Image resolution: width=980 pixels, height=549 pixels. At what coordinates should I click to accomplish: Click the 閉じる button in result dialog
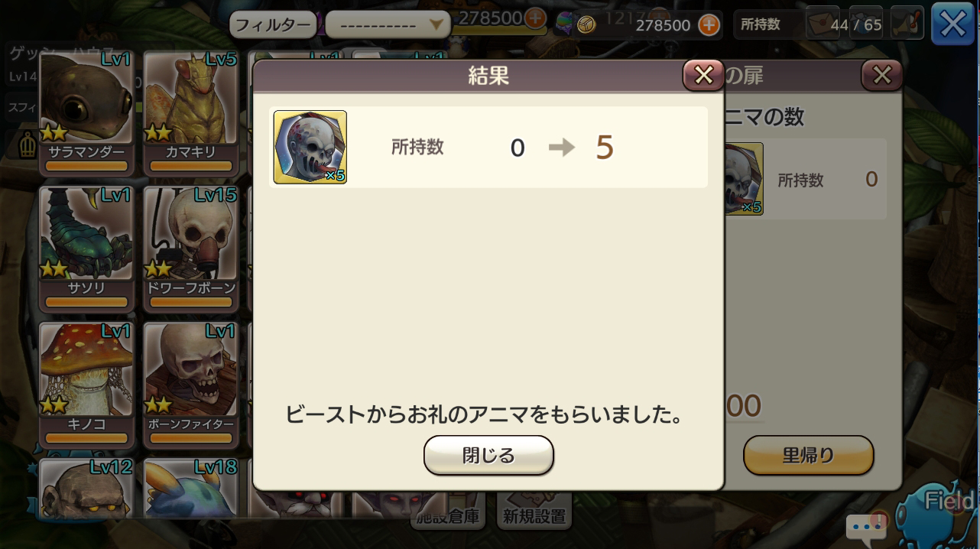point(488,456)
